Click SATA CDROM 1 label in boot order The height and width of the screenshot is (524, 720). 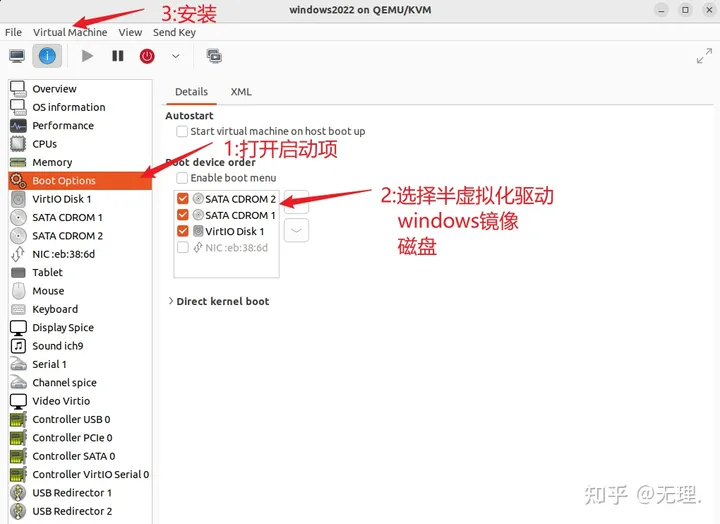[x=240, y=215]
